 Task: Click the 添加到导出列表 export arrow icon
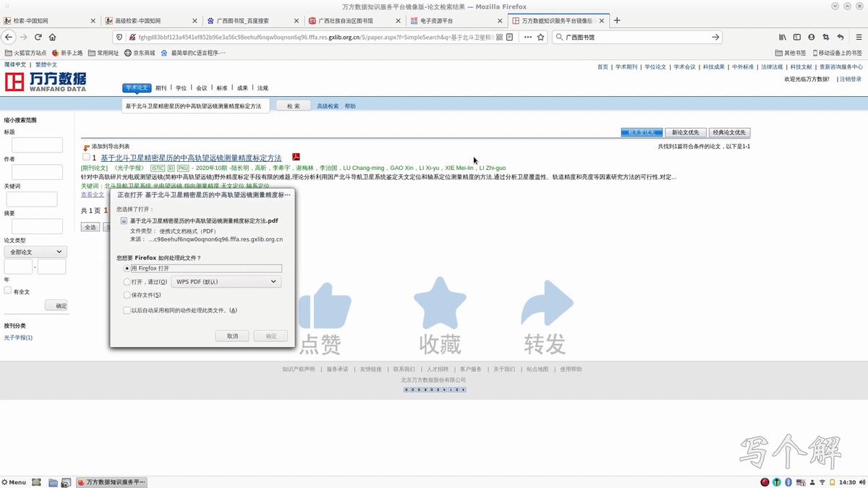pos(85,147)
